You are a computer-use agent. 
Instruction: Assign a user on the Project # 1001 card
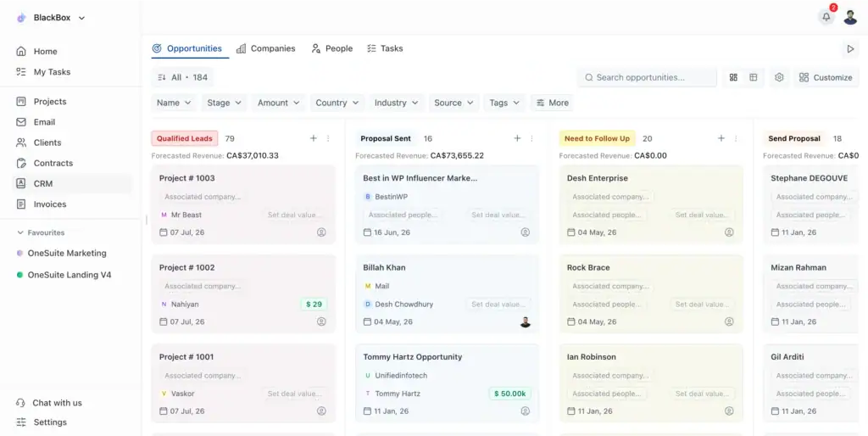pos(321,411)
